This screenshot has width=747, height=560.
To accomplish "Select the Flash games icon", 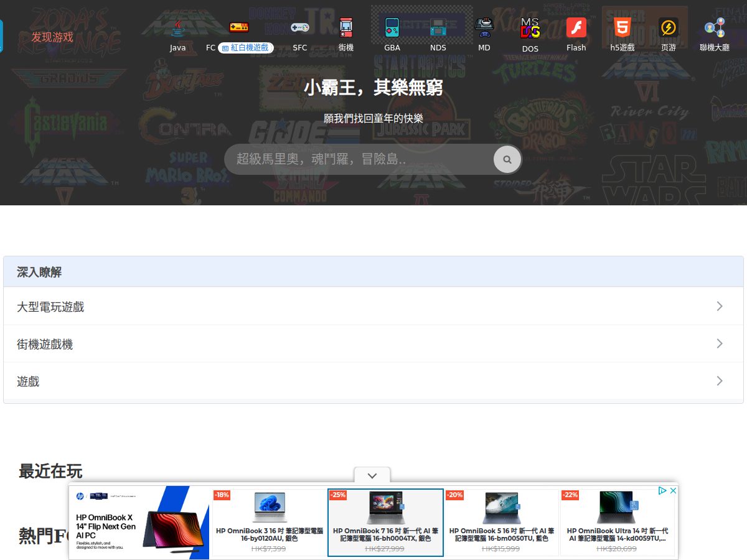I will 576,27.
